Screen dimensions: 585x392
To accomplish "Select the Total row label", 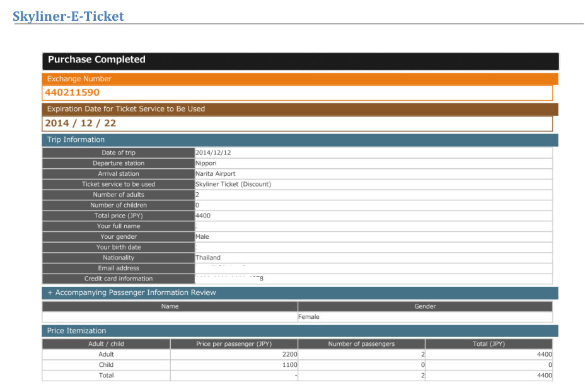I will coord(106,375).
